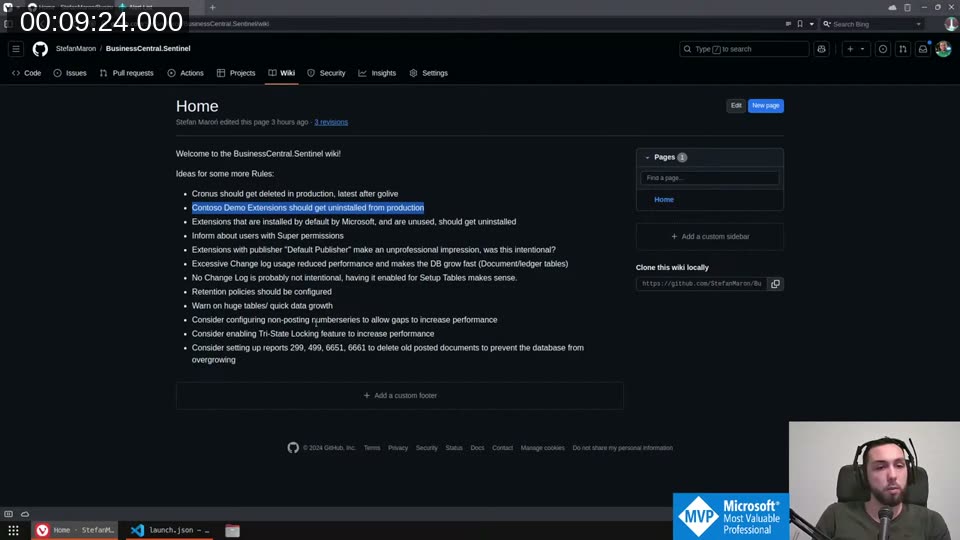
Task: Click the Search Bing field
Action: tap(872, 24)
